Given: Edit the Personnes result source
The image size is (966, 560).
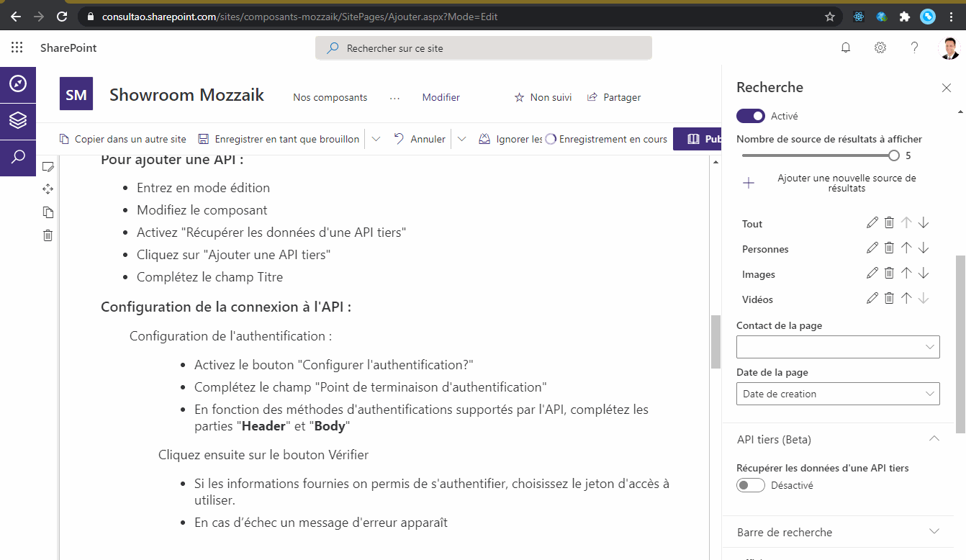Looking at the screenshot, I should [872, 248].
